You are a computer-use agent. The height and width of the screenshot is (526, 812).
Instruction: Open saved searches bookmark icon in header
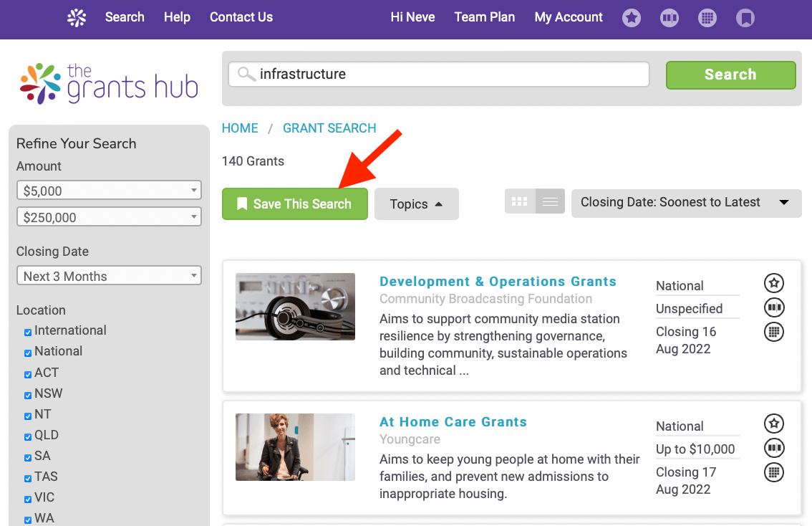tap(745, 19)
